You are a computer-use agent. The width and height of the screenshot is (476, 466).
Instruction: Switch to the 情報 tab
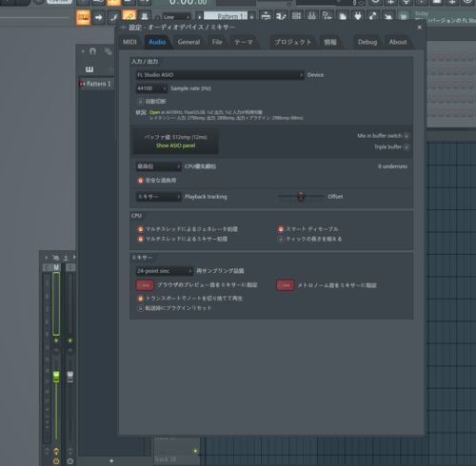[330, 42]
